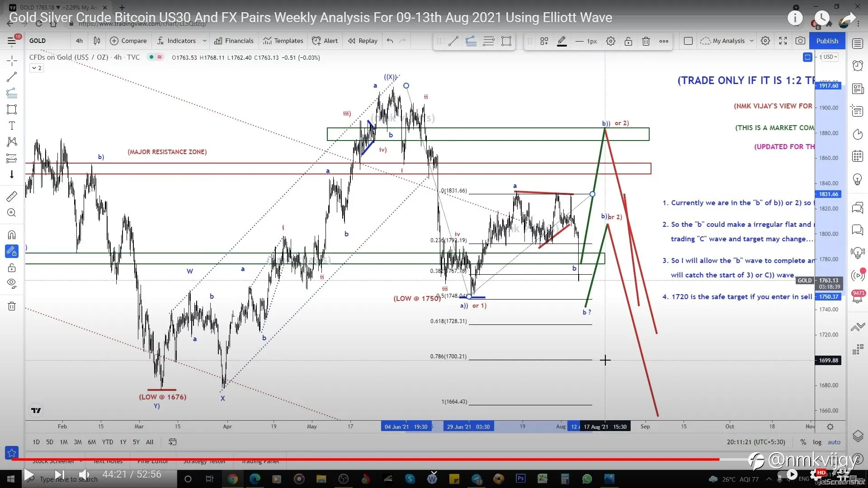Image resolution: width=868 pixels, height=488 pixels.
Task: Open the watchlist panel in right sidebar
Action: [x=858, y=44]
